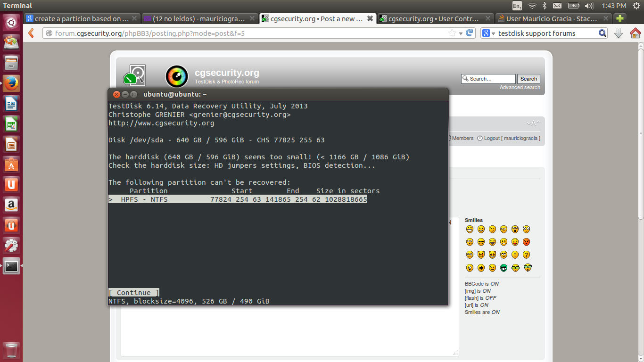644x362 pixels.
Task: Click the cgsecurity.org site title
Action: point(227,73)
